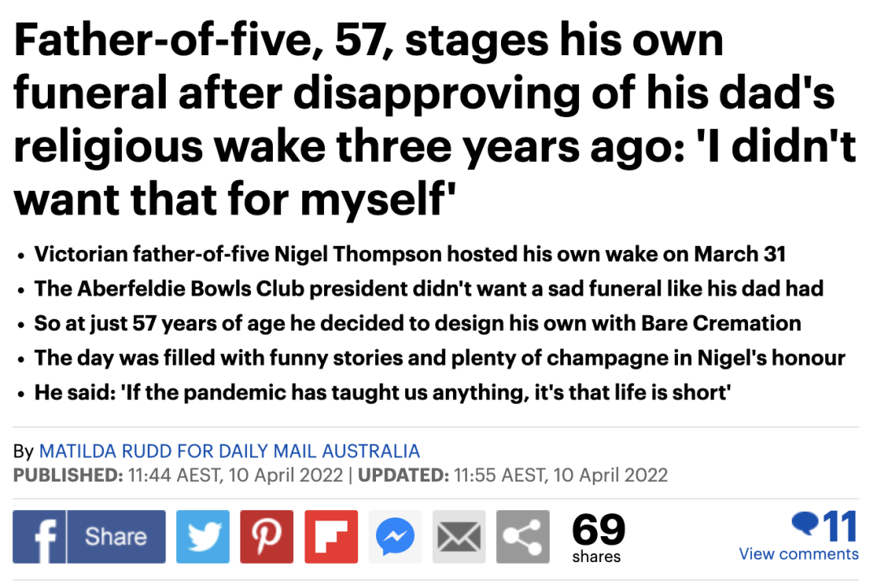Select the Bare Cremation bullet point
Screen dimensions: 877x588
[x=418, y=323]
